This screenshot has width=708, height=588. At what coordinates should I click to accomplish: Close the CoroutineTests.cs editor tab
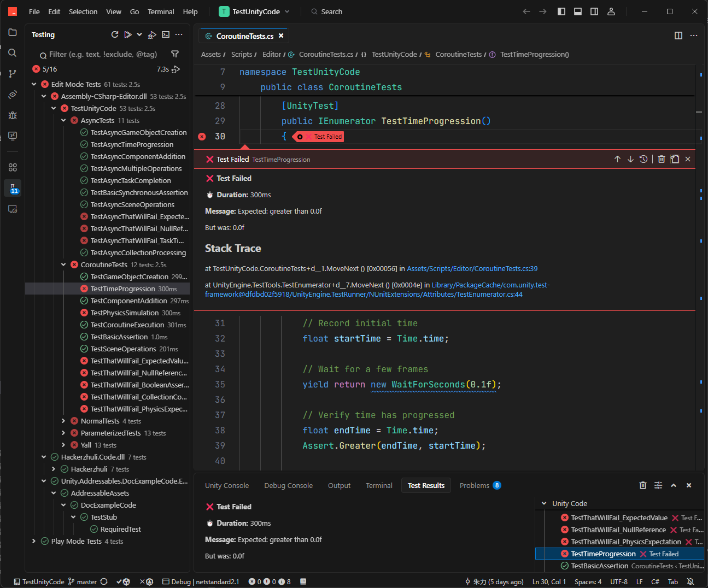coord(281,36)
